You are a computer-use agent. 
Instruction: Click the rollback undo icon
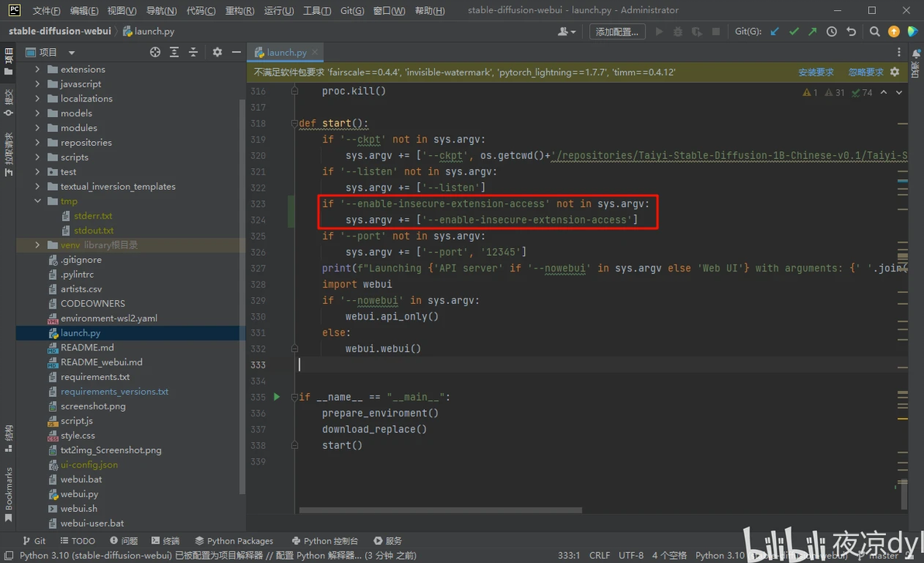(x=851, y=32)
